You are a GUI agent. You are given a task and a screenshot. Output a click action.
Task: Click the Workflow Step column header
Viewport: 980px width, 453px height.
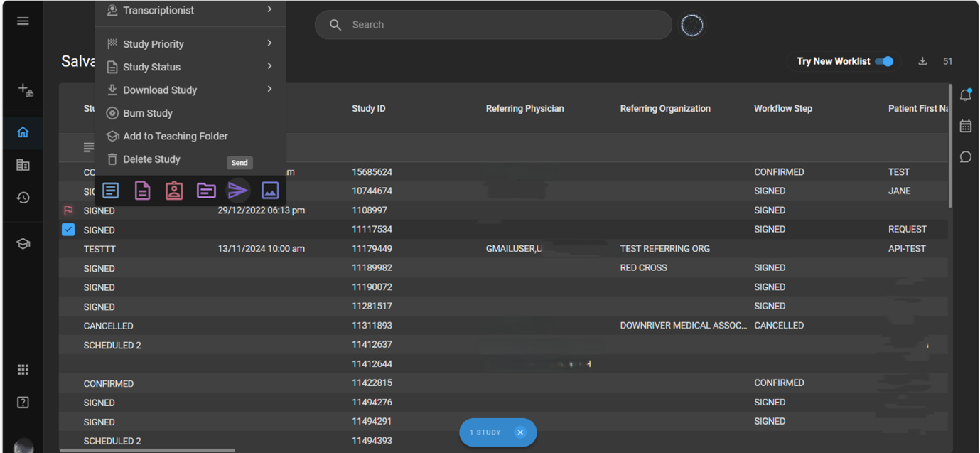782,109
